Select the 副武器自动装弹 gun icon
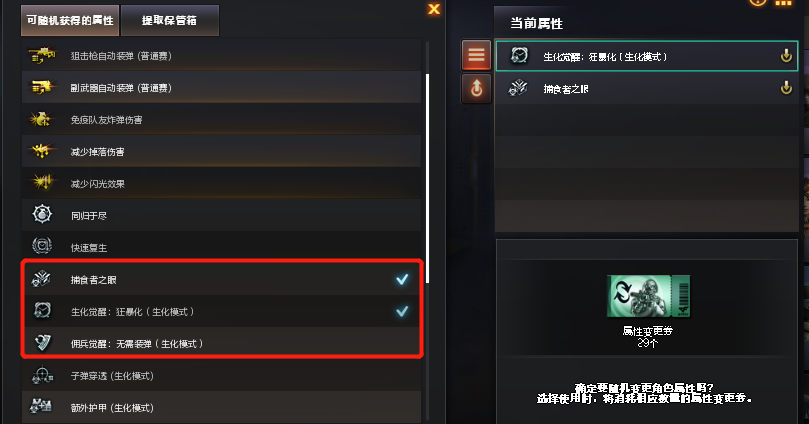The image size is (809, 424). tap(42, 87)
